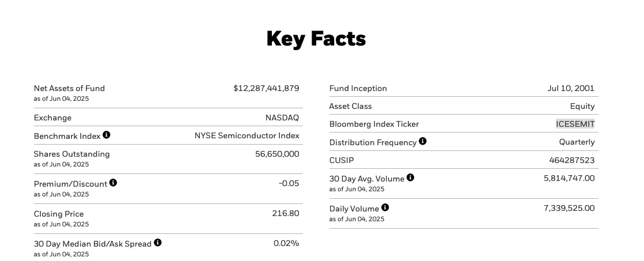Image resolution: width=644 pixels, height=261 pixels.
Task: Click the Bloomberg Index Ticker label
Action: (374, 124)
